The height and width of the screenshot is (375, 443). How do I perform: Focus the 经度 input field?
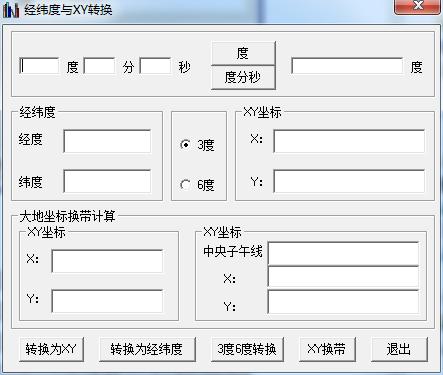107,141
